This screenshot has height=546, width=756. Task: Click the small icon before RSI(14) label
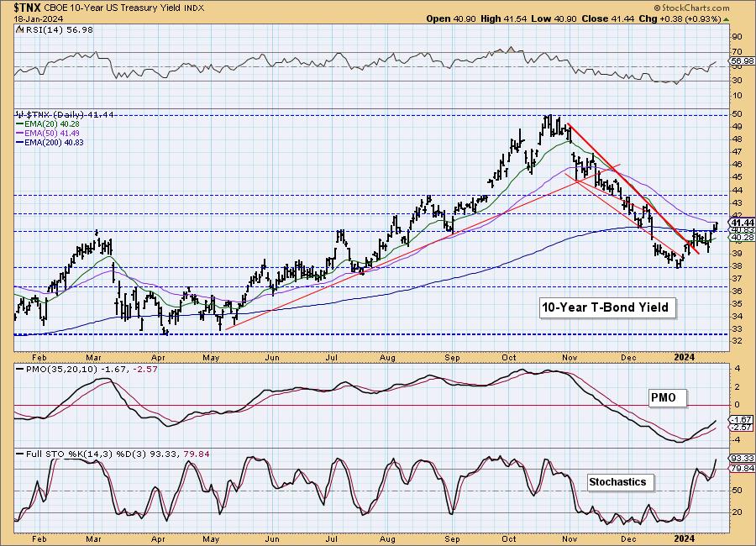point(19,29)
